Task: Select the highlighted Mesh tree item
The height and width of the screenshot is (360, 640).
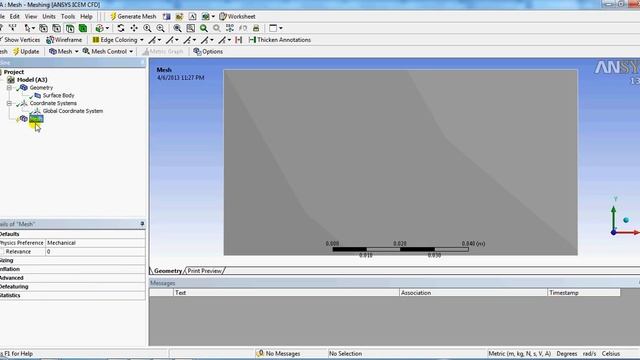Action: 36,119
